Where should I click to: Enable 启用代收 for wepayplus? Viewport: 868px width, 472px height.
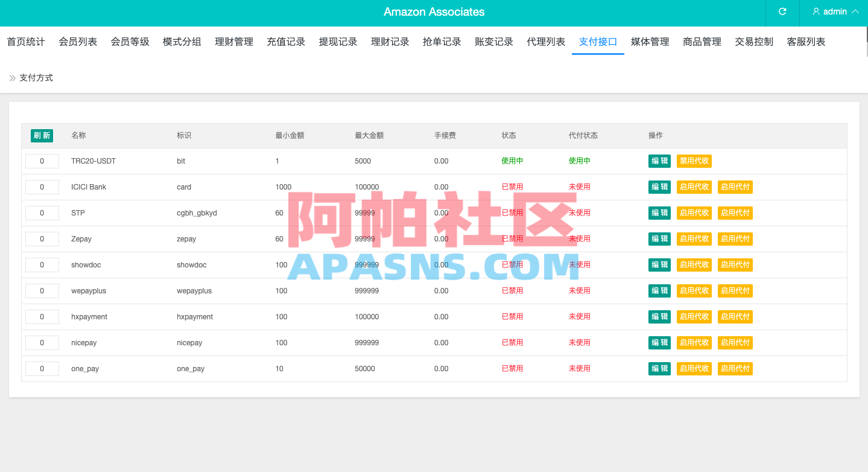694,291
